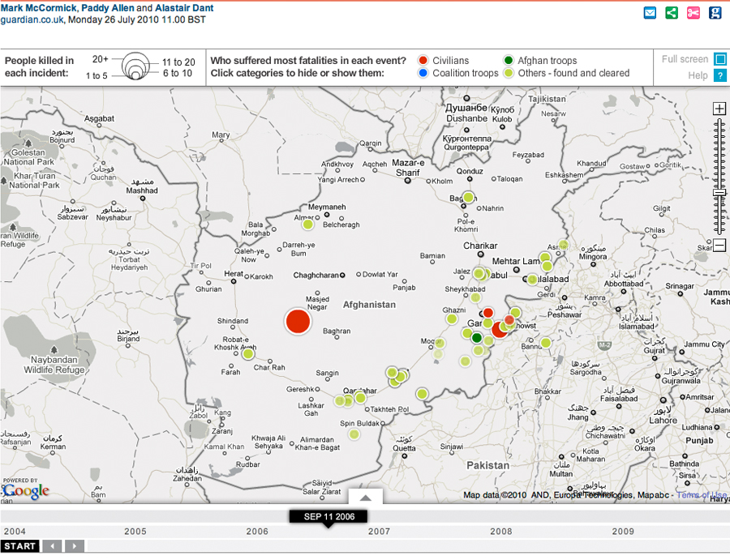This screenshot has width=730, height=560.
Task: Click the yellow-green incident dot near Baghlan
Action: 468,197
